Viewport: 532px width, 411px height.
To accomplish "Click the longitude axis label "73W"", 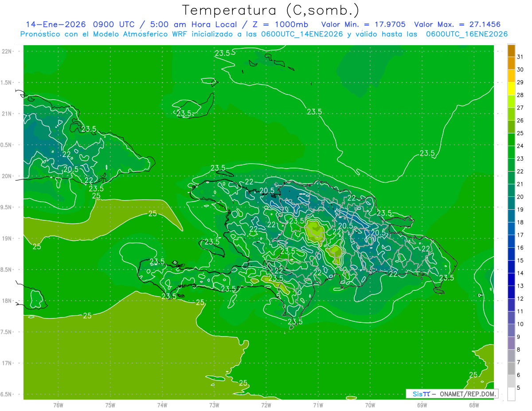I will click(214, 406).
